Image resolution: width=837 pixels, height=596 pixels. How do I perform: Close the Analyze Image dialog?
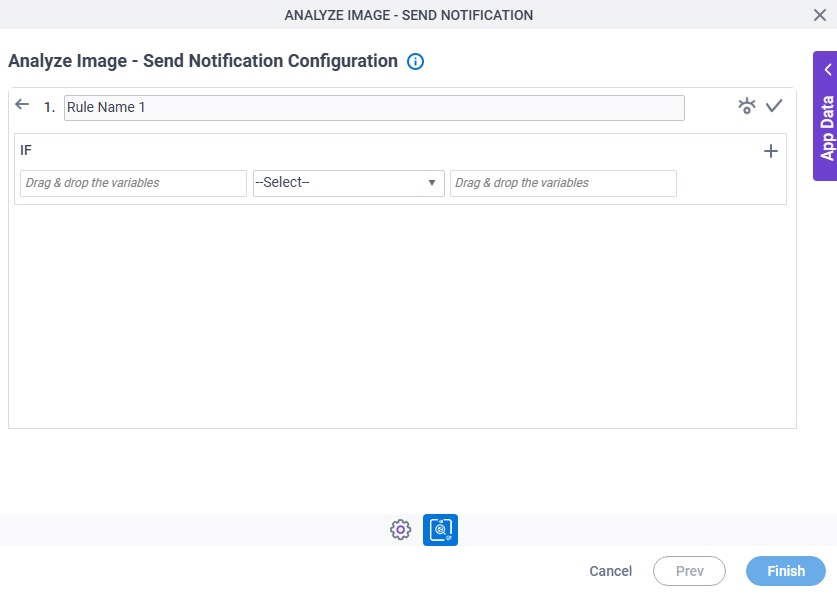pos(820,15)
